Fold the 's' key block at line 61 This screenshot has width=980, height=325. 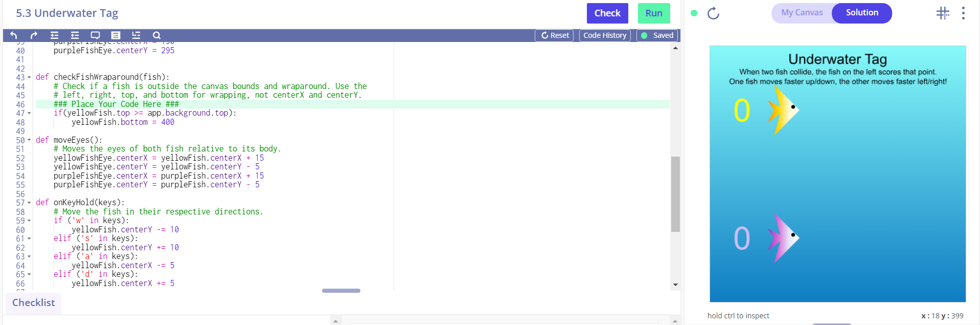[29, 239]
